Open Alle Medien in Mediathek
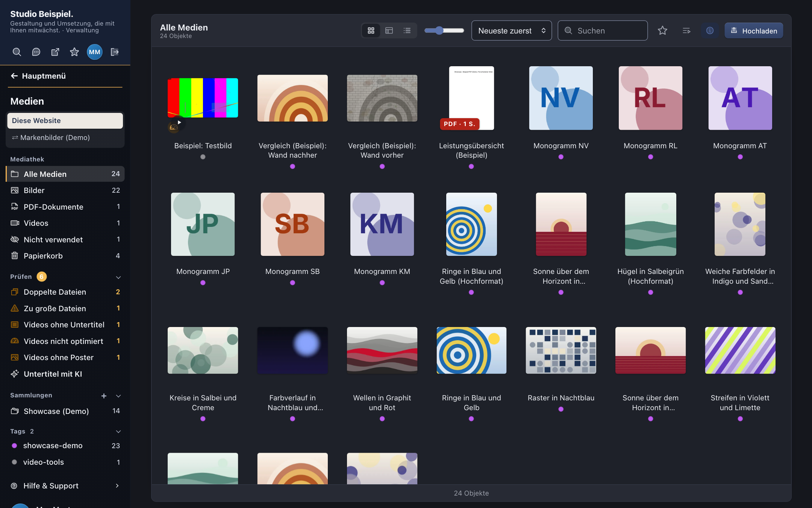812x508 pixels. coord(65,174)
